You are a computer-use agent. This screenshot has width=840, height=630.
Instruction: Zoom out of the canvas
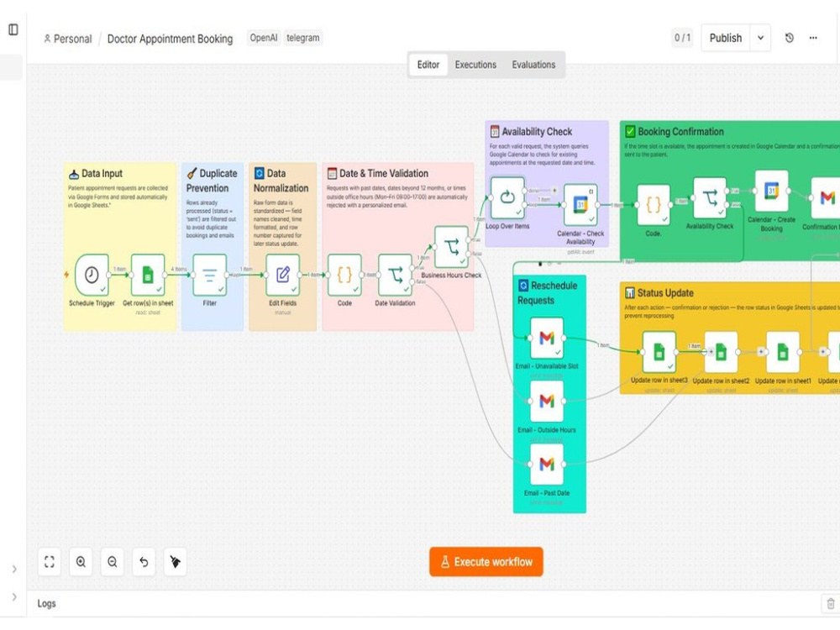[113, 561]
